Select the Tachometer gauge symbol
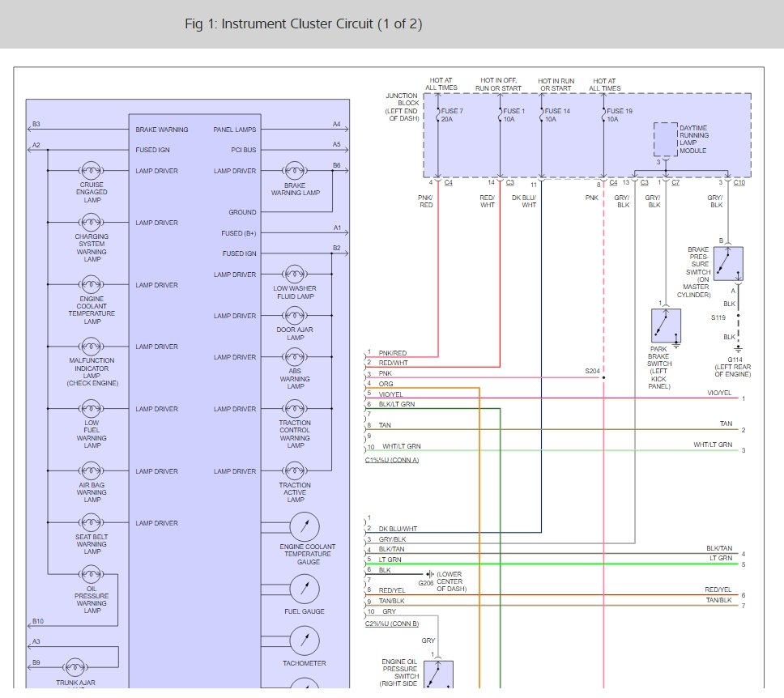This screenshot has height=698, width=784. [305, 641]
